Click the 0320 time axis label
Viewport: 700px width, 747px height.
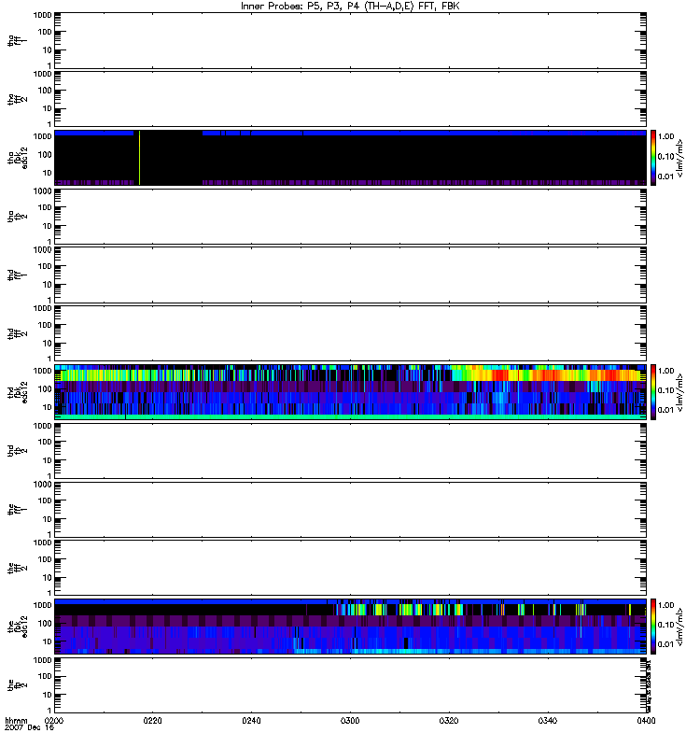point(449,721)
